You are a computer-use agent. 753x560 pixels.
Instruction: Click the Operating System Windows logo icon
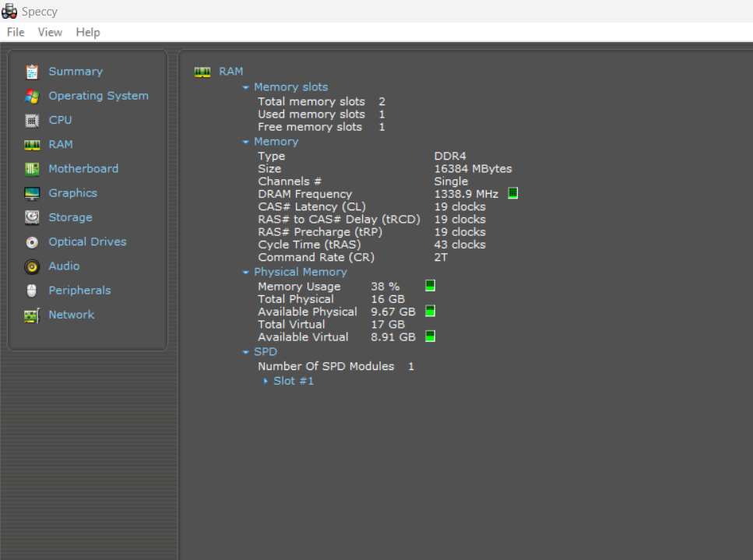pos(32,96)
